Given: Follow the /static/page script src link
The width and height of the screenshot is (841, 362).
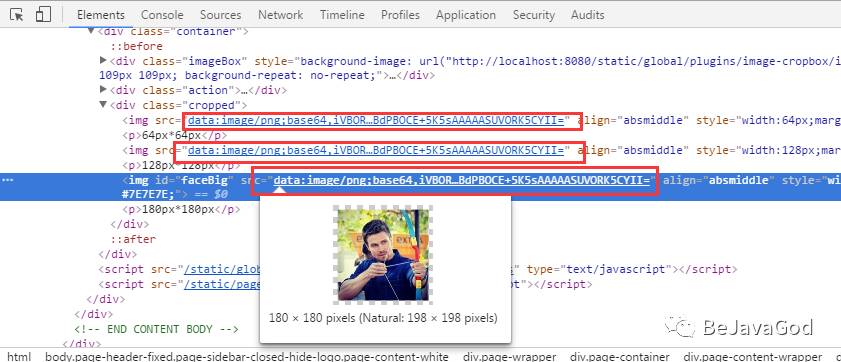Looking at the screenshot, I should [223, 284].
